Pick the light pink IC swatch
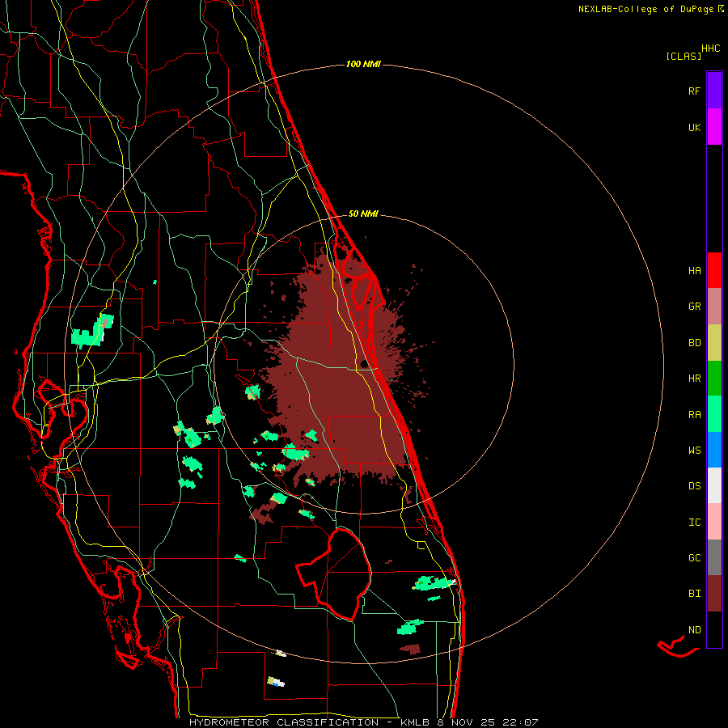The width and height of the screenshot is (728, 728). tap(714, 522)
